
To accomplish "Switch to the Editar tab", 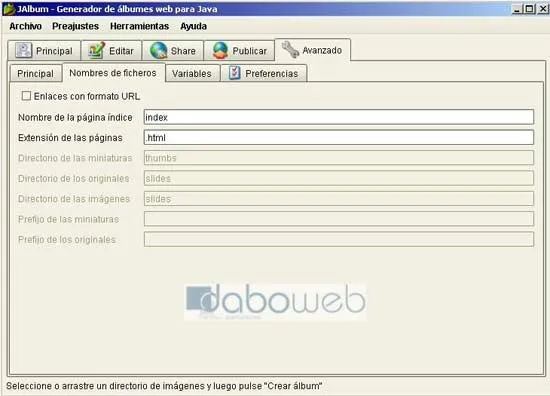I will pyautogui.click(x=111, y=51).
